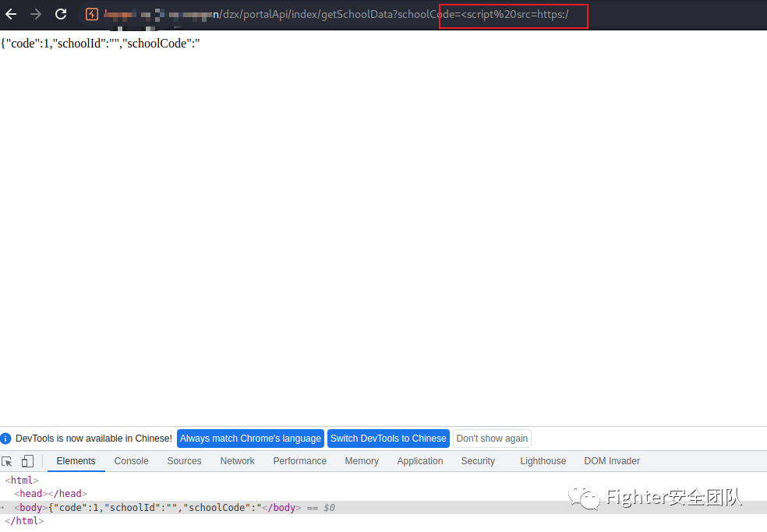This screenshot has width=767, height=532.
Task: Toggle the device toolbar icon
Action: click(27, 461)
